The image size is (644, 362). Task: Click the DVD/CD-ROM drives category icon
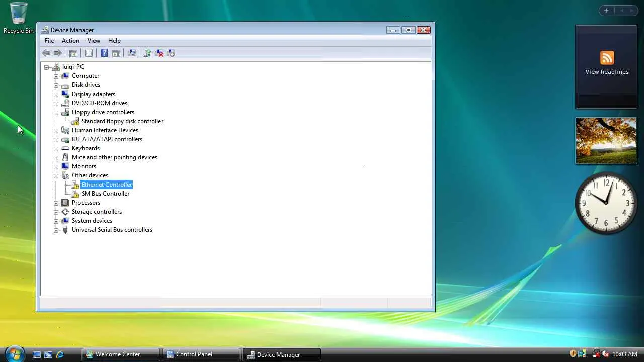(65, 103)
